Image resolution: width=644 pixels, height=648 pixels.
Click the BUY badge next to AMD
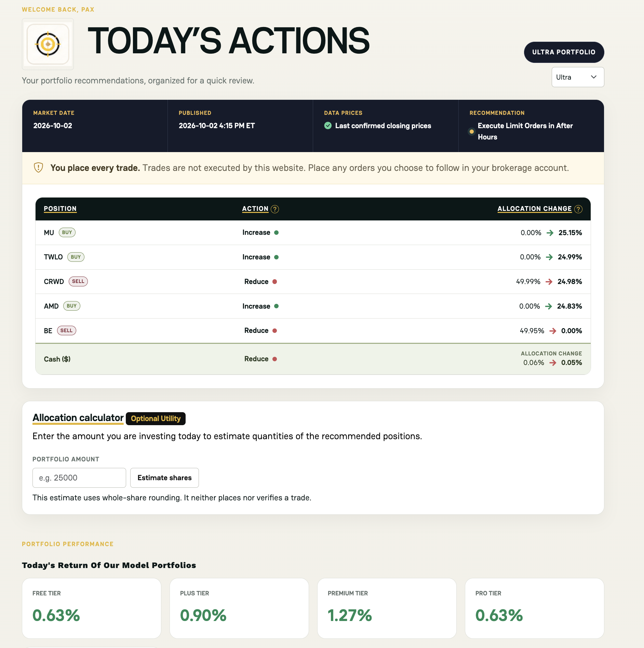pyautogui.click(x=72, y=306)
